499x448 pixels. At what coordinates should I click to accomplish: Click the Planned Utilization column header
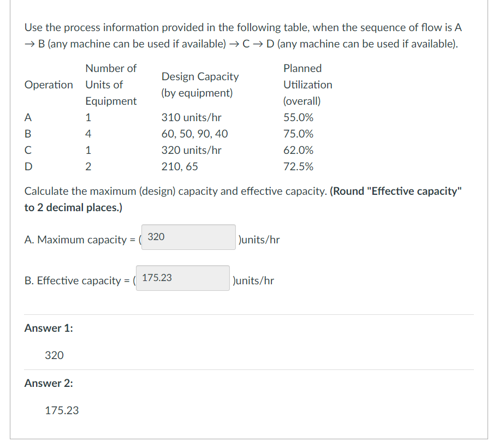click(x=307, y=84)
